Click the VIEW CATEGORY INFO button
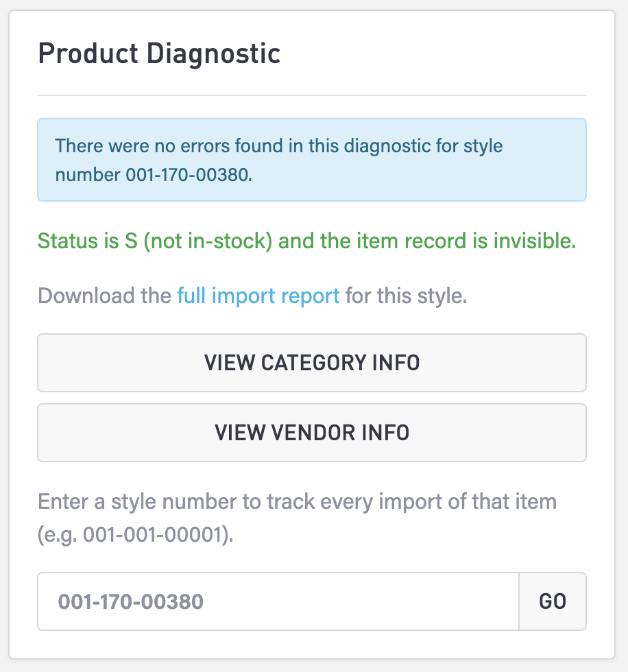628x672 pixels. pos(312,362)
